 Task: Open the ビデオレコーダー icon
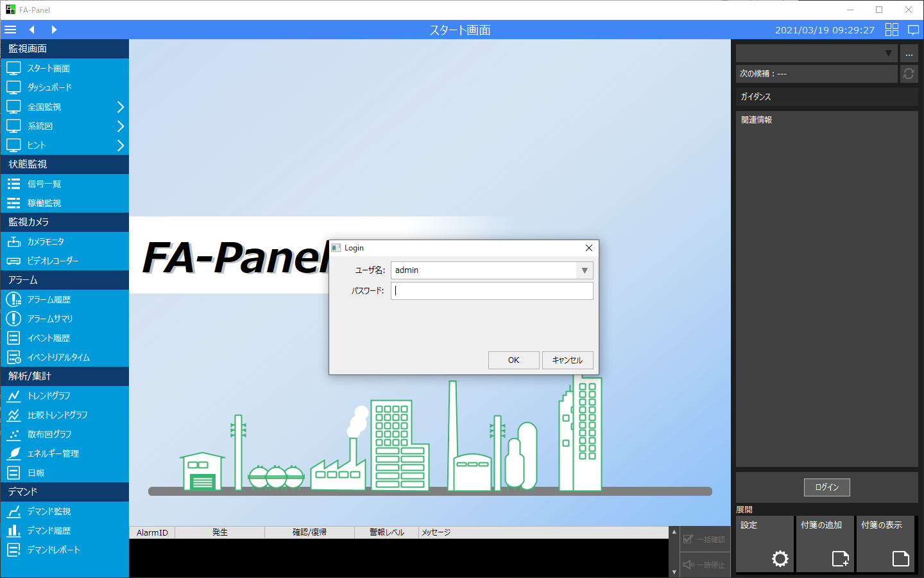13,261
